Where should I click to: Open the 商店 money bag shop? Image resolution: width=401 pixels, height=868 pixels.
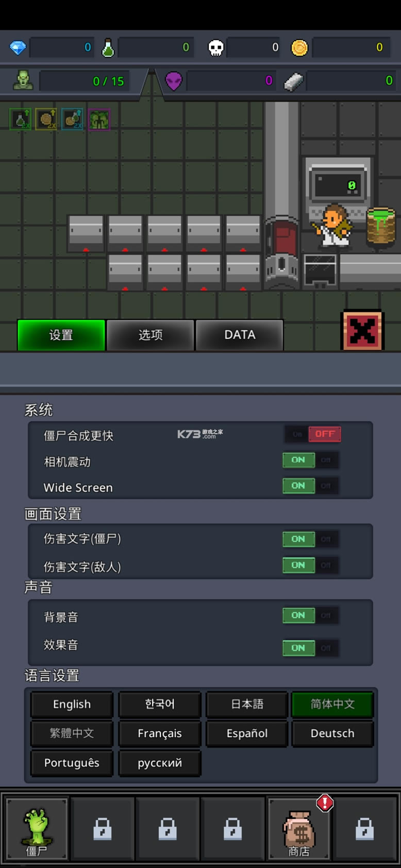299,829
